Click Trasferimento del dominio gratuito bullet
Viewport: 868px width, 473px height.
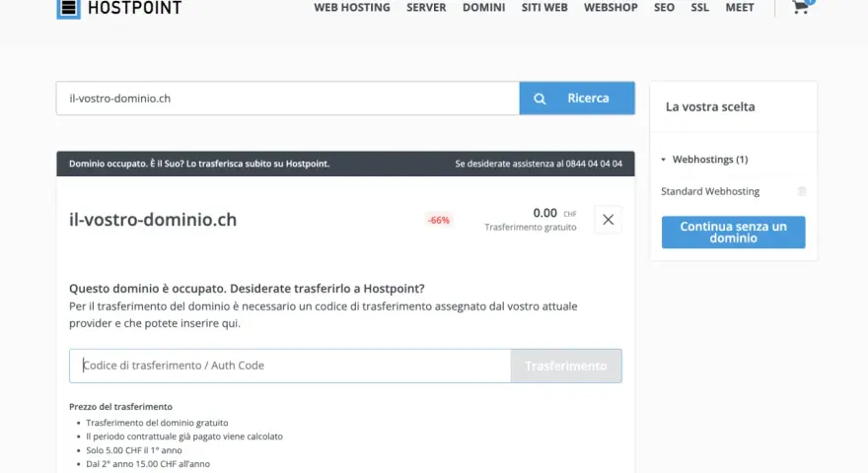point(157,423)
